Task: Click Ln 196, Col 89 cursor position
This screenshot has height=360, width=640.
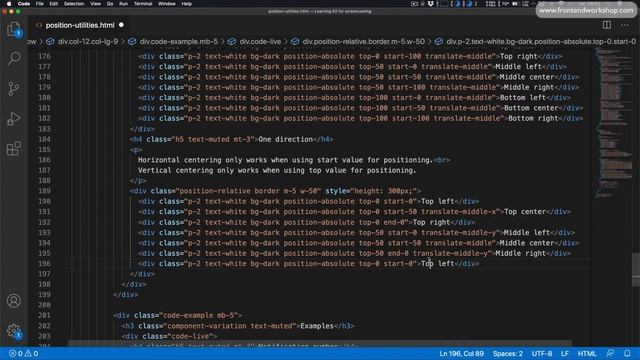Action: [x=461, y=353]
